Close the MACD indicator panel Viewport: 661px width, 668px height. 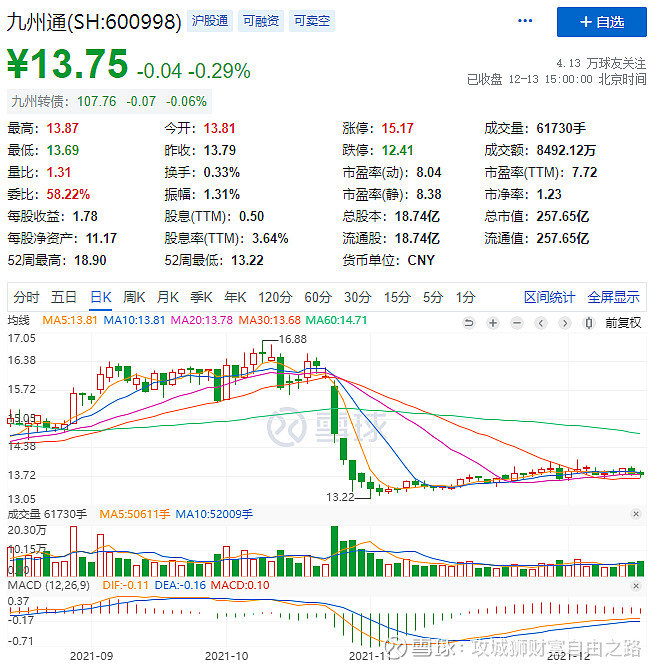click(636, 586)
